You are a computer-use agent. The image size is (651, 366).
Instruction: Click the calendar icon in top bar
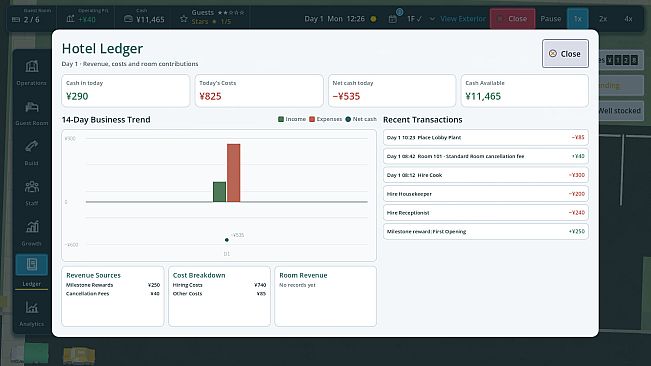pyautogui.click(x=392, y=19)
